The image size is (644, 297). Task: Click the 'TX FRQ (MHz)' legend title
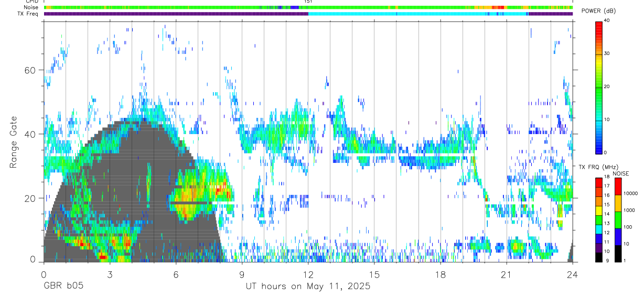click(x=598, y=167)
